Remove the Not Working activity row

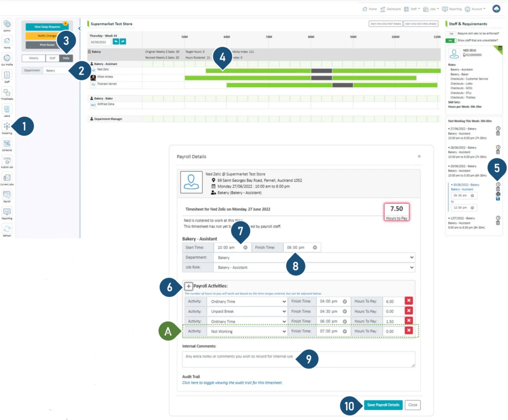[409, 331]
